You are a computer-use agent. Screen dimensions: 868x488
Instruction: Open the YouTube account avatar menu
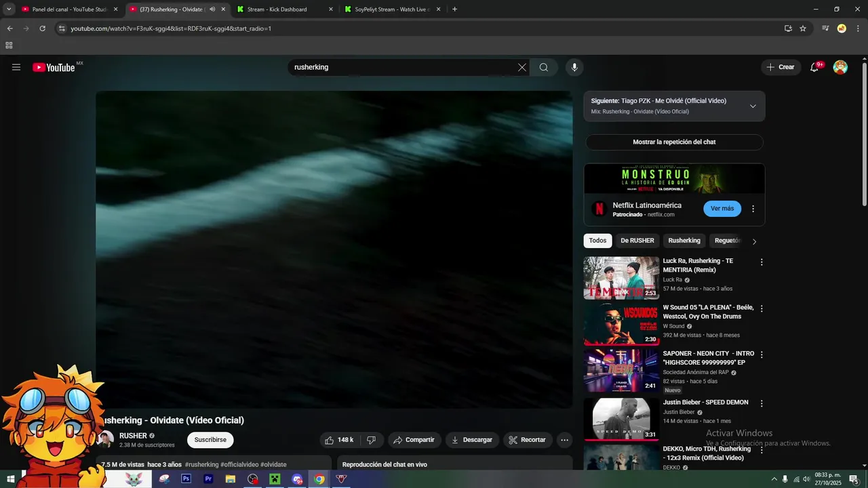point(840,67)
